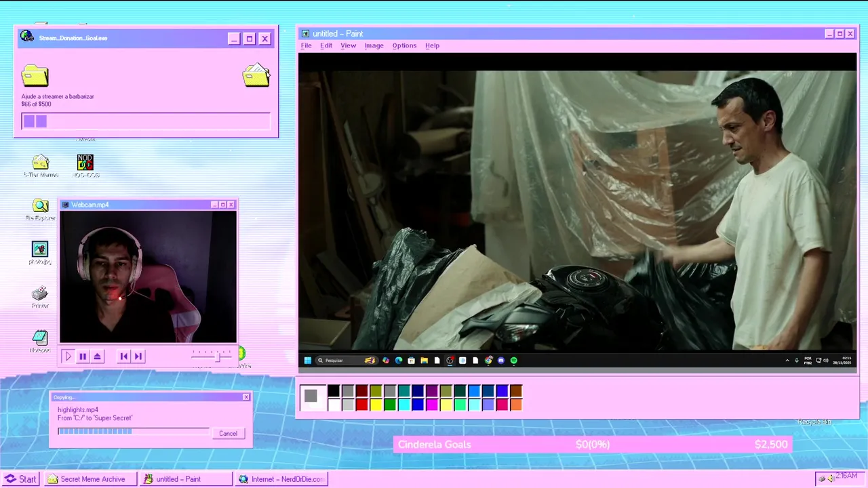The image size is (868, 488).
Task: Switch to Internet - NerdOrDie.com taskbar item
Action: 281,479
